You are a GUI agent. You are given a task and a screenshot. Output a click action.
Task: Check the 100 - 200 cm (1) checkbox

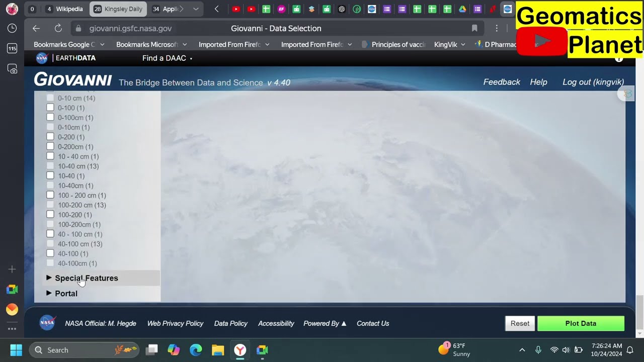(50, 195)
